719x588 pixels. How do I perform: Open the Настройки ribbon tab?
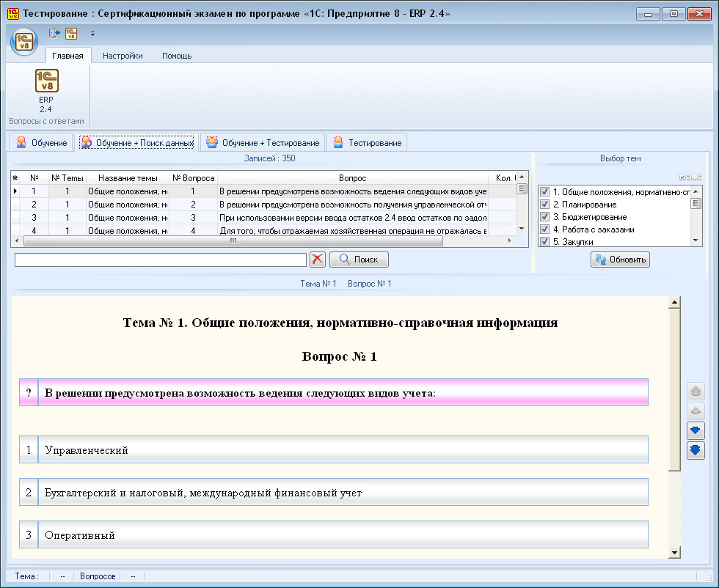click(x=123, y=56)
